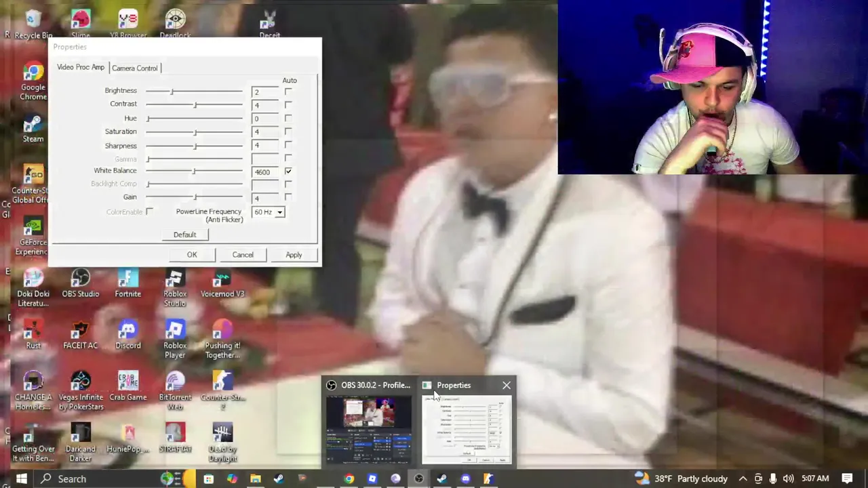Viewport: 868px width, 488px height.
Task: Open Doki Doki Literature Club desktop icon
Action: pyautogui.click(x=33, y=288)
